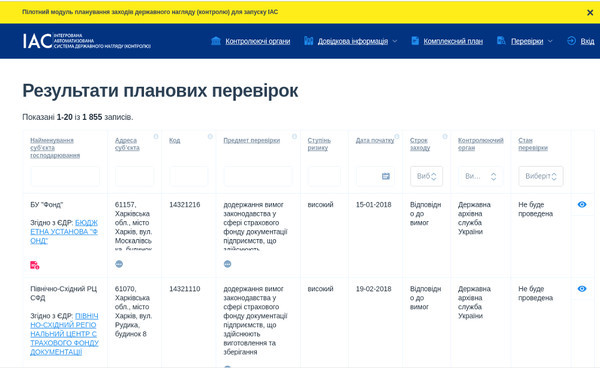This screenshot has width=600, height=368.
Task: Click red document icon under БУ "Фонд"
Action: pos(34,265)
